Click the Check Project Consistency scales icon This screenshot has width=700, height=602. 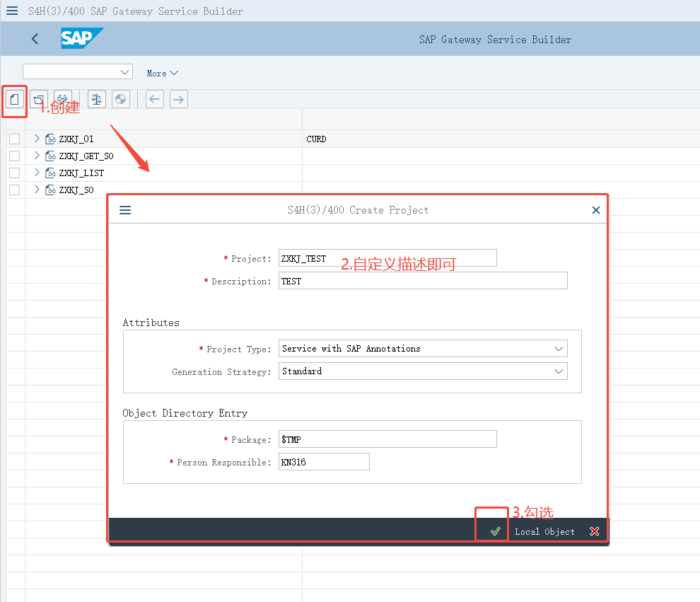coord(96,99)
